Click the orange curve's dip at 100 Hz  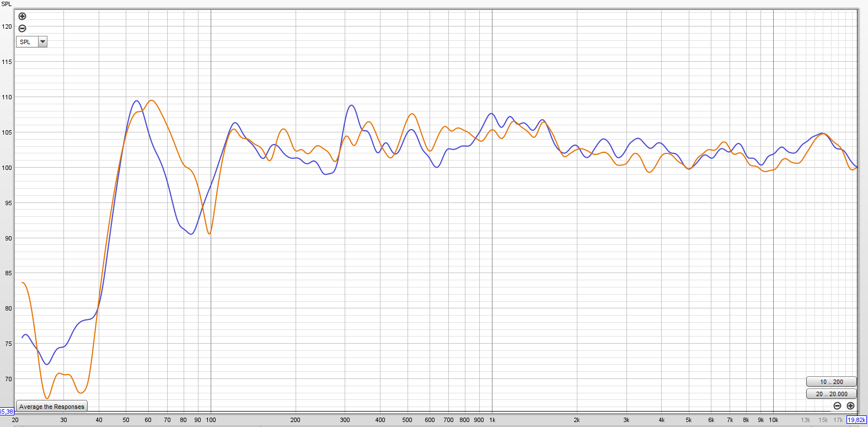pyautogui.click(x=209, y=233)
